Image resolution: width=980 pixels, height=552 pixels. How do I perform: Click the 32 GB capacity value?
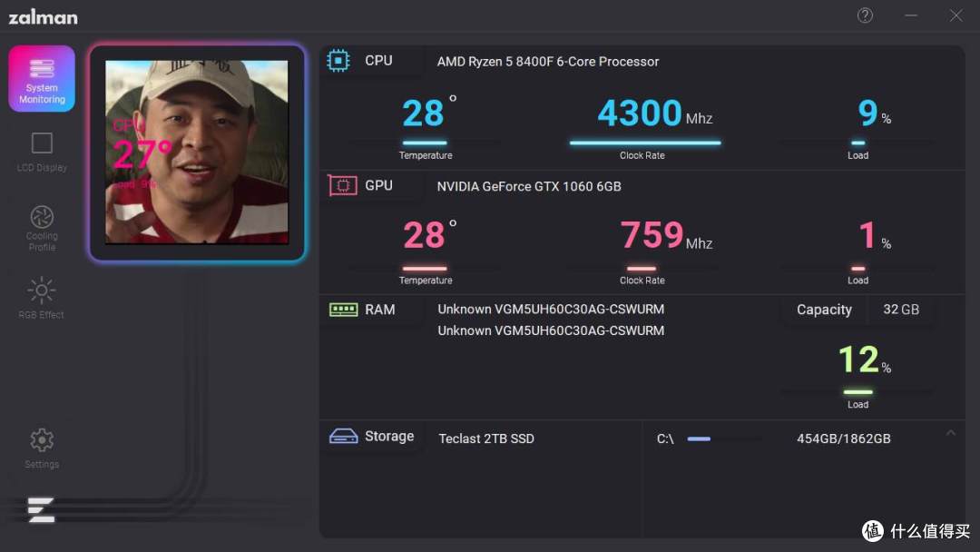(x=901, y=310)
